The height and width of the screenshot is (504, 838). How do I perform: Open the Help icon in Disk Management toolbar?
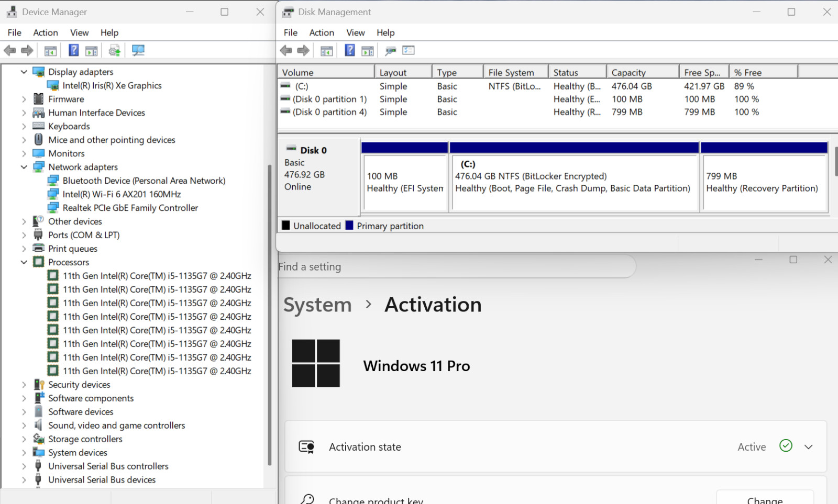pyautogui.click(x=350, y=50)
